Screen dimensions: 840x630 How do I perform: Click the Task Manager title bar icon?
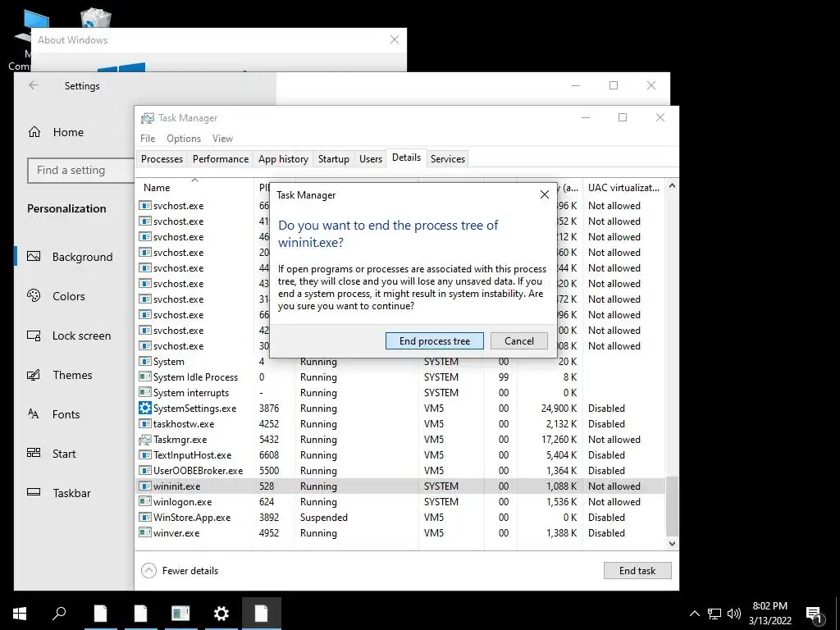point(148,118)
